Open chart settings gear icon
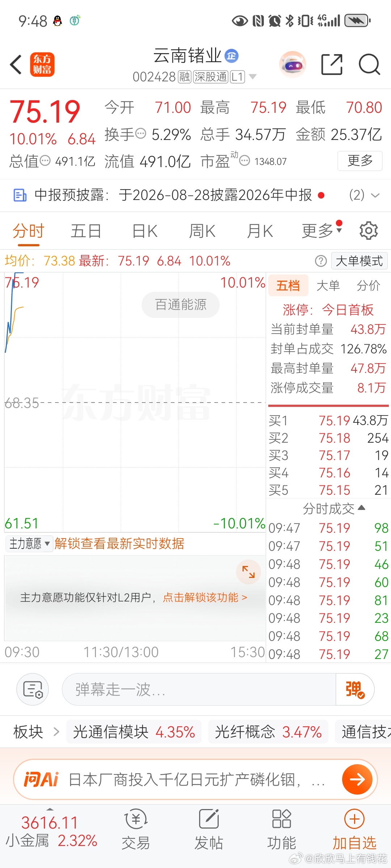 (369, 230)
